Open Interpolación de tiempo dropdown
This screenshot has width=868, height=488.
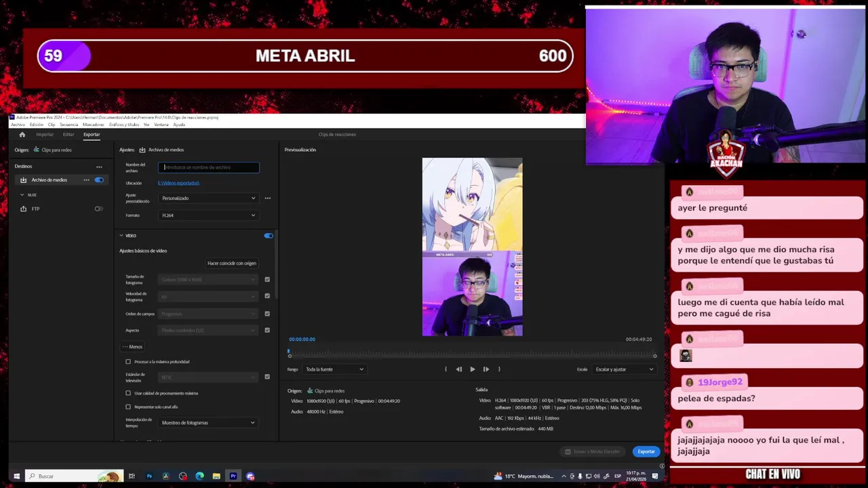(208, 423)
